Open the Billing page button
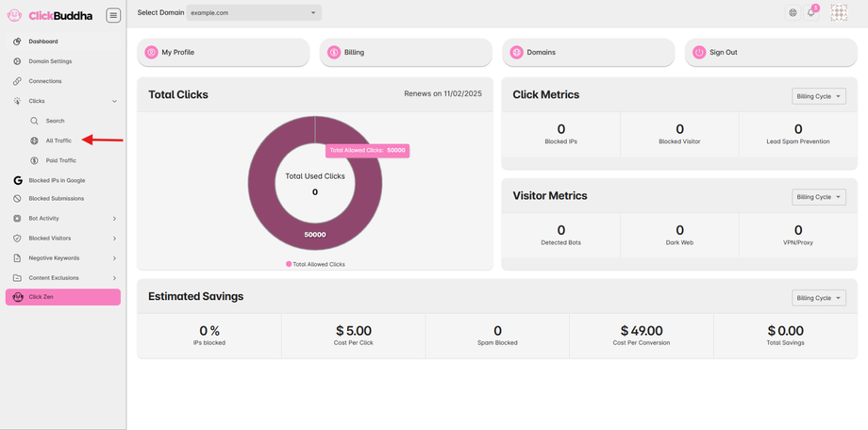The width and height of the screenshot is (868, 430). [x=406, y=53]
